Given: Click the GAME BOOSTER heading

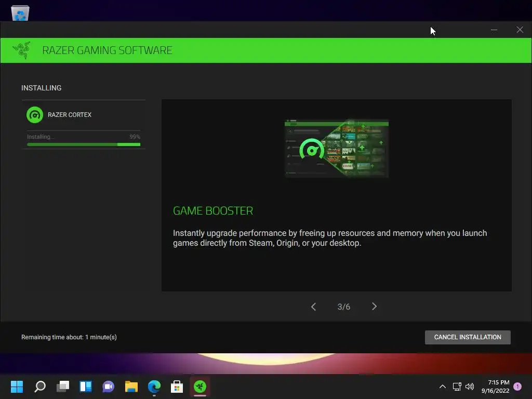Looking at the screenshot, I should (213, 211).
